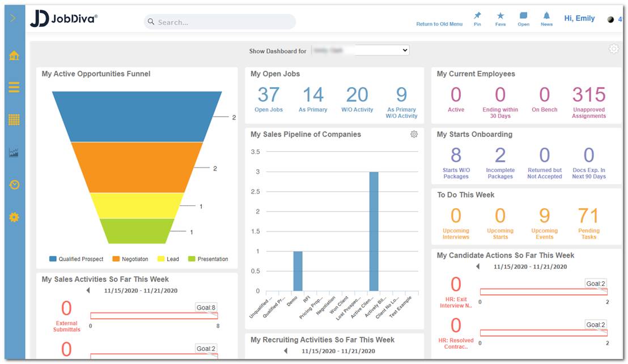Toggle the Lead legend entry
The height and width of the screenshot is (364, 628).
point(170,259)
